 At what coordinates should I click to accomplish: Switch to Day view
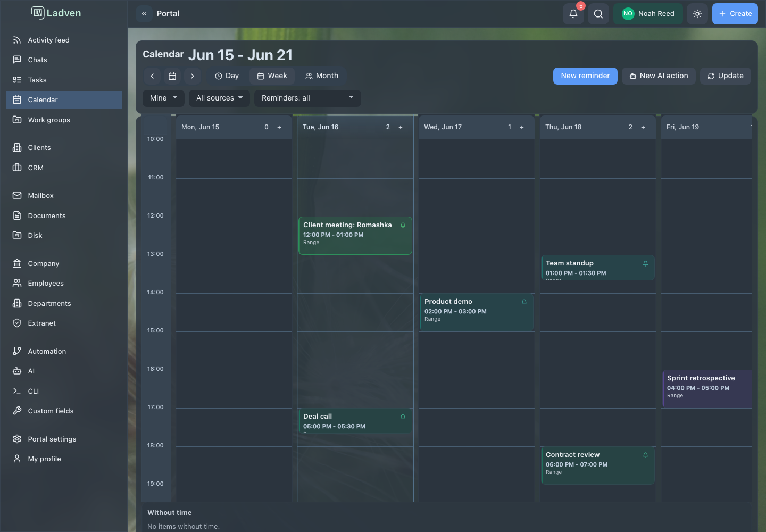pyautogui.click(x=227, y=76)
